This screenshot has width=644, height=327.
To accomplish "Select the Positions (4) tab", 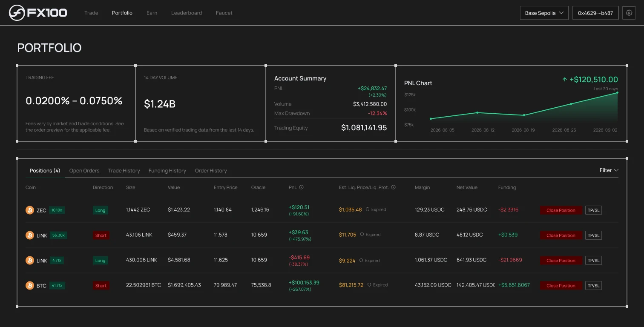I will coord(45,171).
